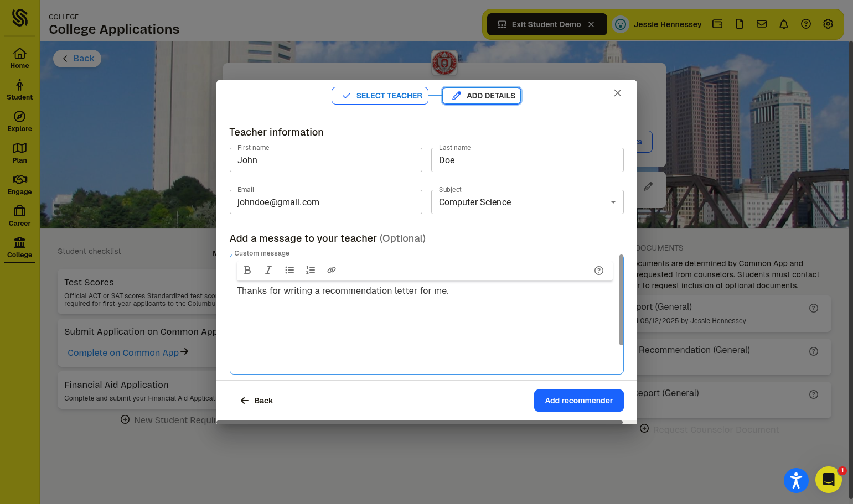Close the add recommender dialog
This screenshot has height=504, width=853.
618,93
